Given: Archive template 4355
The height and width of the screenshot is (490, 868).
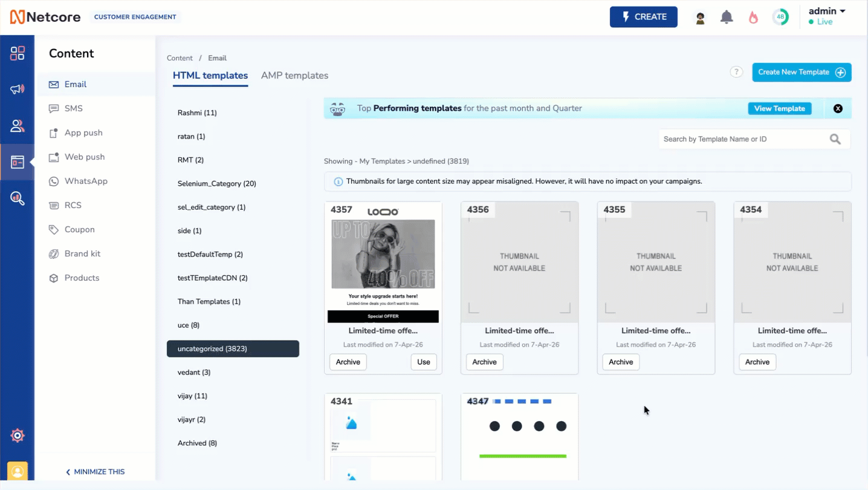Looking at the screenshot, I should [621, 362].
